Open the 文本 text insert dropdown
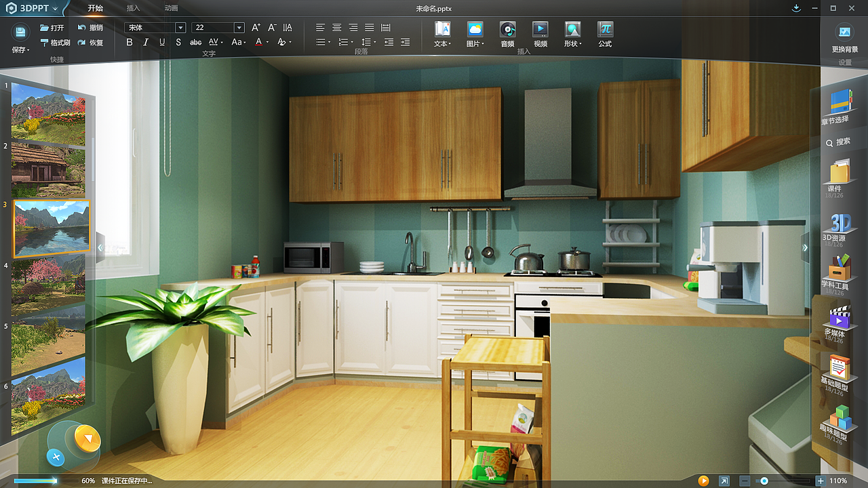This screenshot has height=488, width=868. coord(442,34)
